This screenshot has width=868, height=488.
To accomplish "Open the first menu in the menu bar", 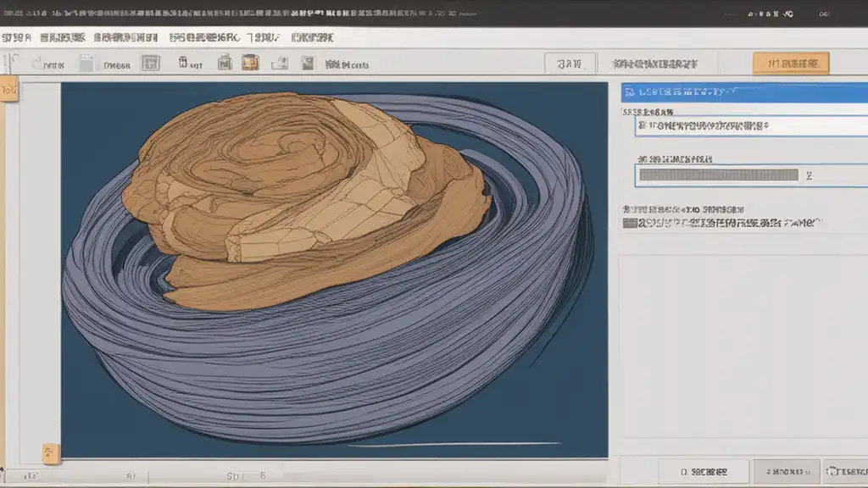I will coord(16,37).
